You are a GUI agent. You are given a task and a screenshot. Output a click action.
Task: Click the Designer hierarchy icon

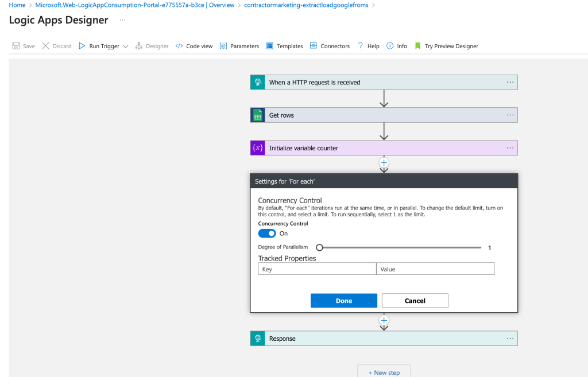pos(139,46)
